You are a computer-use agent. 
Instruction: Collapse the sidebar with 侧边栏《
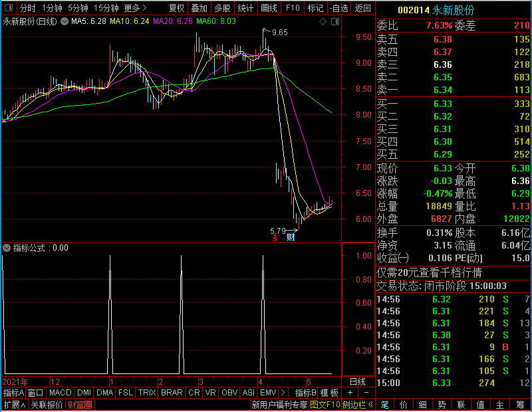pos(358,405)
